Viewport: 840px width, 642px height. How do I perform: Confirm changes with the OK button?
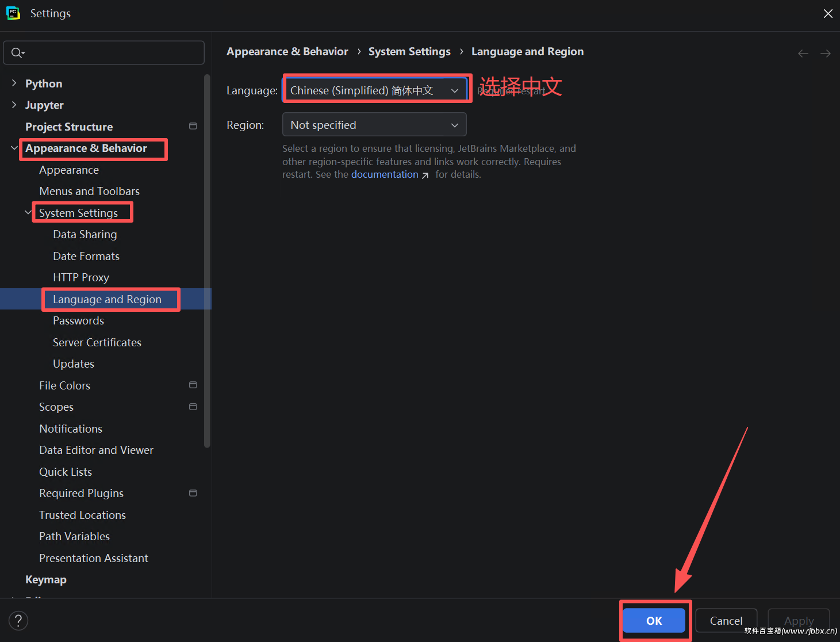[x=654, y=621]
